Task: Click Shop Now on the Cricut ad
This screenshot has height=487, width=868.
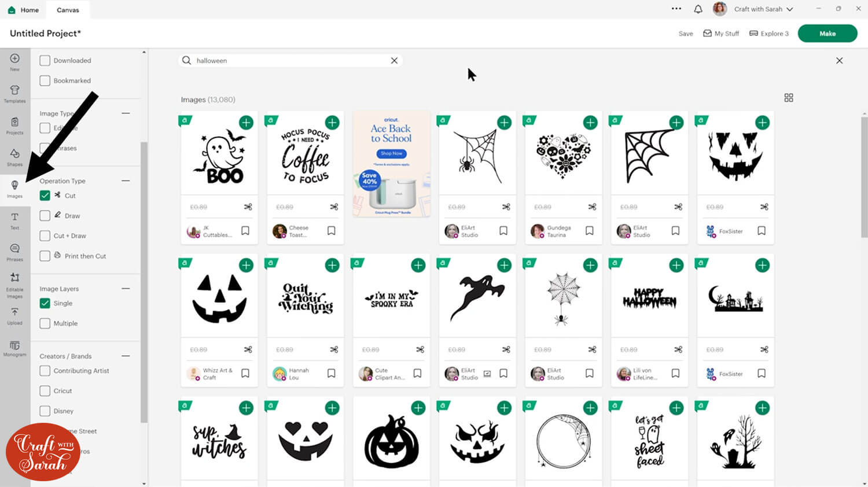Action: click(392, 153)
